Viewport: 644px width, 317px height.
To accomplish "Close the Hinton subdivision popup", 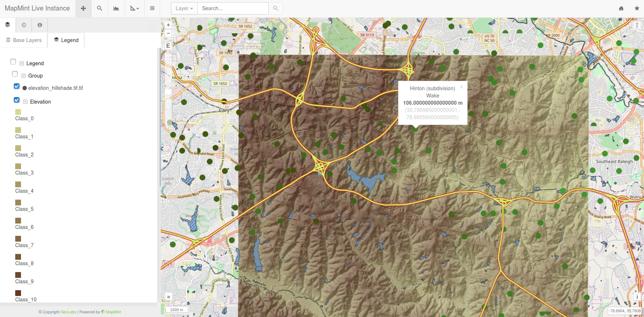I will click(x=461, y=87).
